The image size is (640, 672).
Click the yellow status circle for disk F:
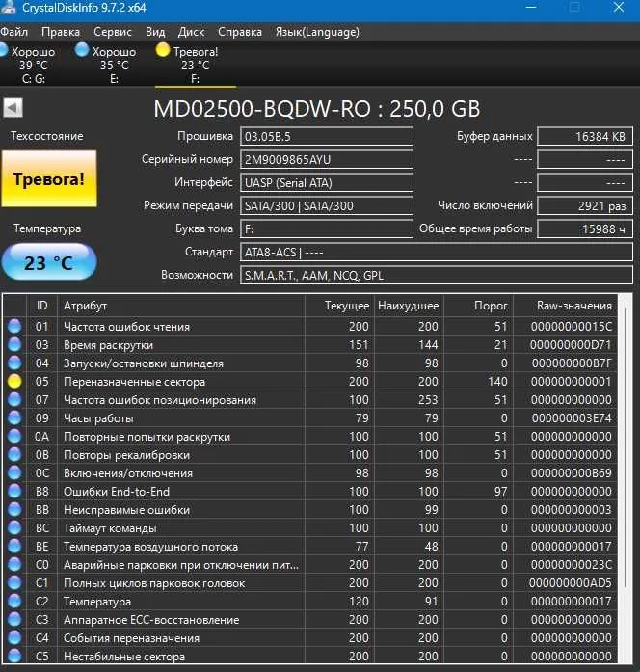tap(163, 50)
